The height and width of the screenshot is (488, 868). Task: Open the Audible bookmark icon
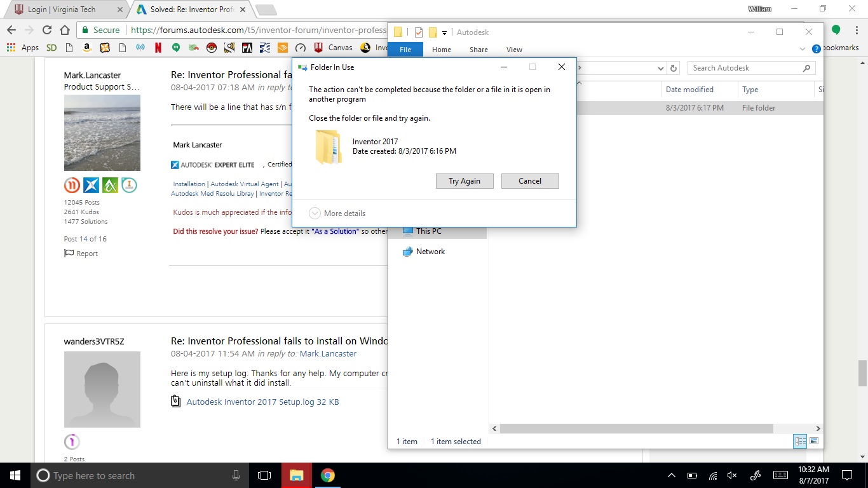283,48
